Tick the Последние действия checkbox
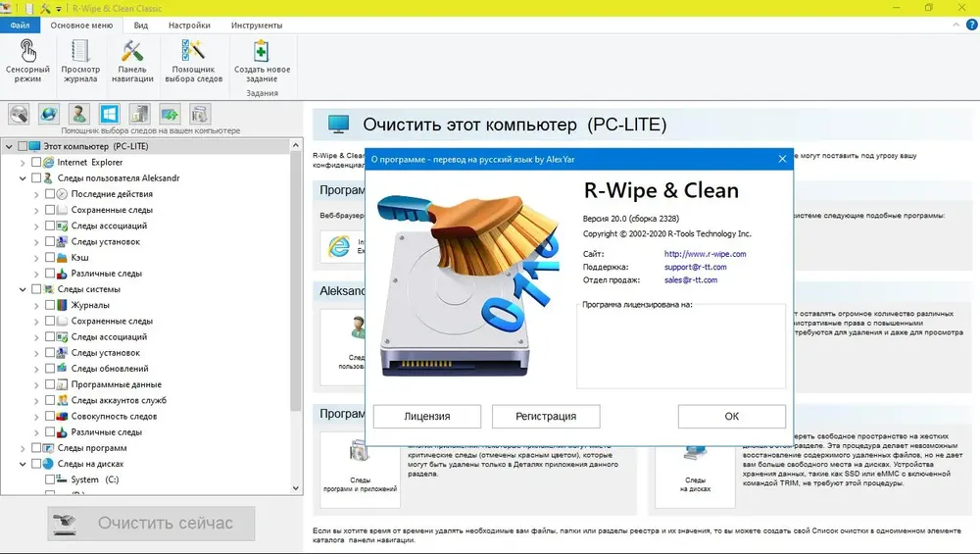This screenshot has height=554, width=980. 50,194
